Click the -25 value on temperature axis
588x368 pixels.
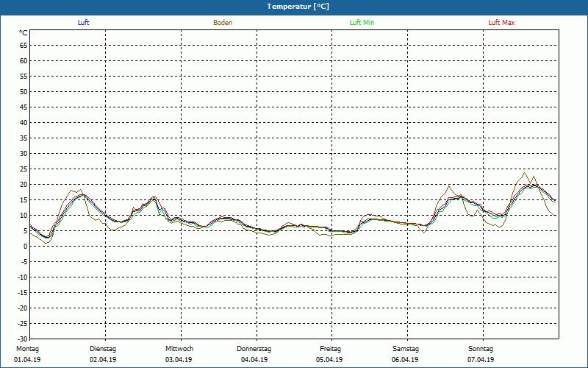coord(23,323)
